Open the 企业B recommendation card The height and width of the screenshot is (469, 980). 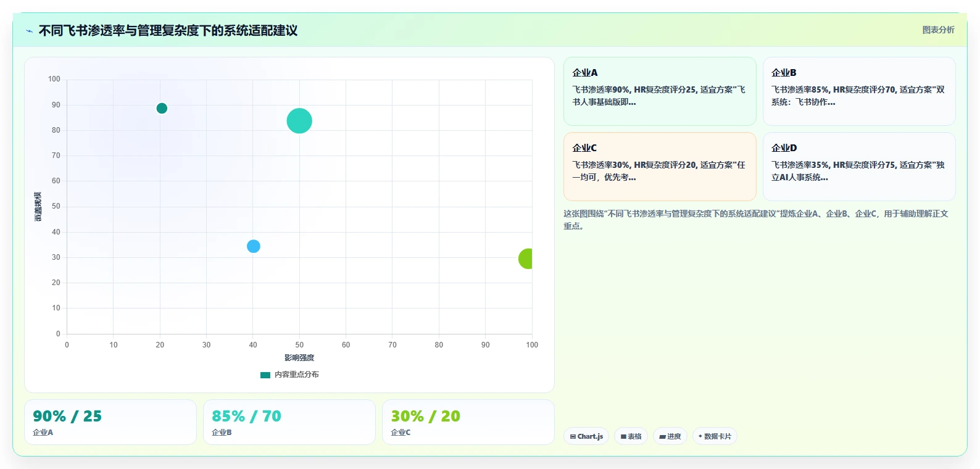(x=859, y=91)
